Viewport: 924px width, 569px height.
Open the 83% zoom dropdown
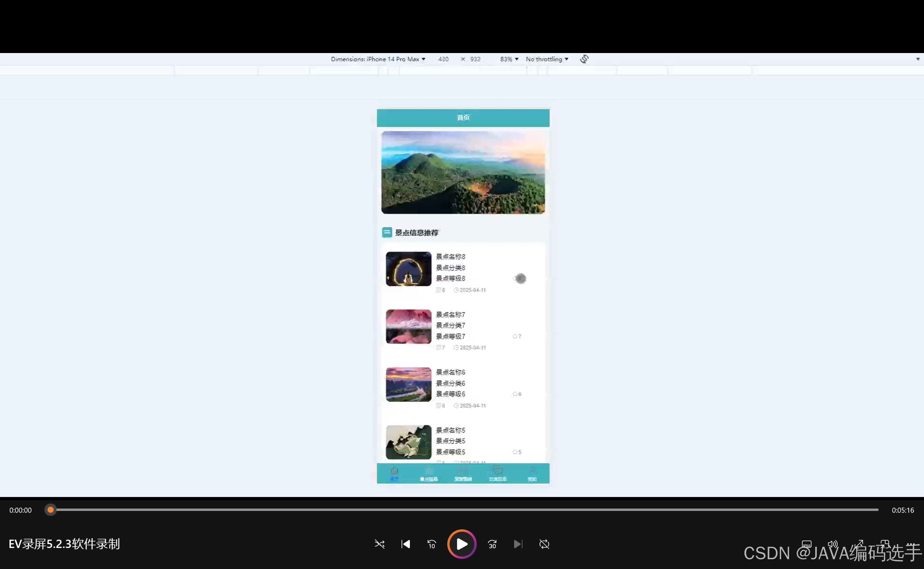click(x=509, y=59)
